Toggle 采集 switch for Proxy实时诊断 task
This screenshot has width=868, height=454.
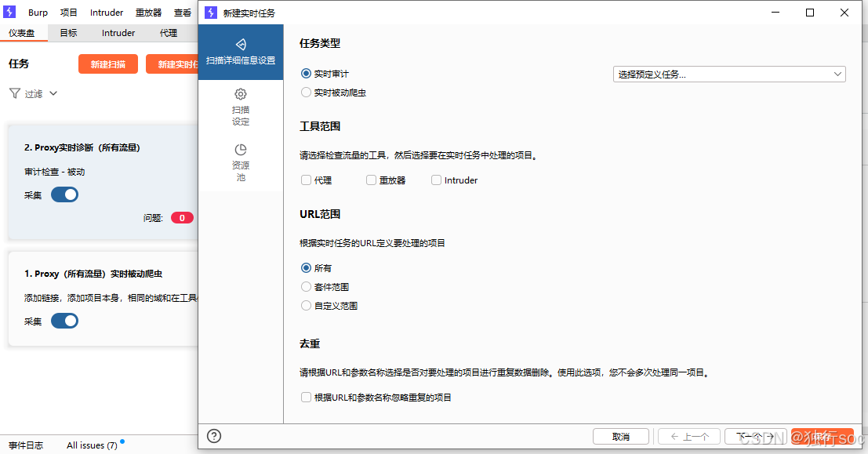[x=65, y=195]
